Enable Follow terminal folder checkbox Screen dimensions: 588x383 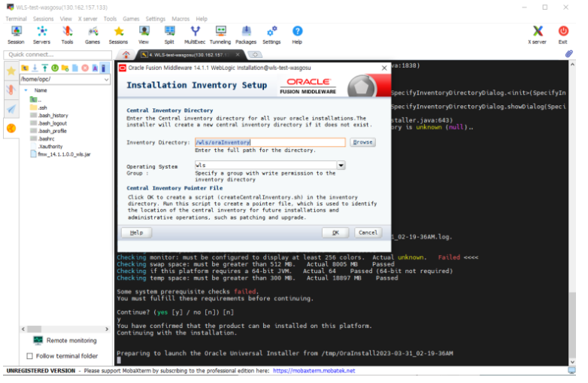(x=30, y=356)
